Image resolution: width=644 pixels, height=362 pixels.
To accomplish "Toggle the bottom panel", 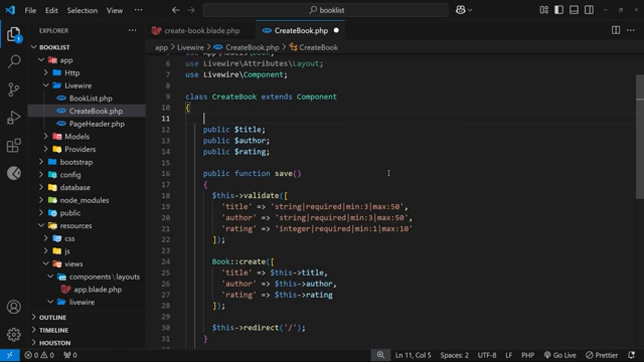I will [x=574, y=10].
